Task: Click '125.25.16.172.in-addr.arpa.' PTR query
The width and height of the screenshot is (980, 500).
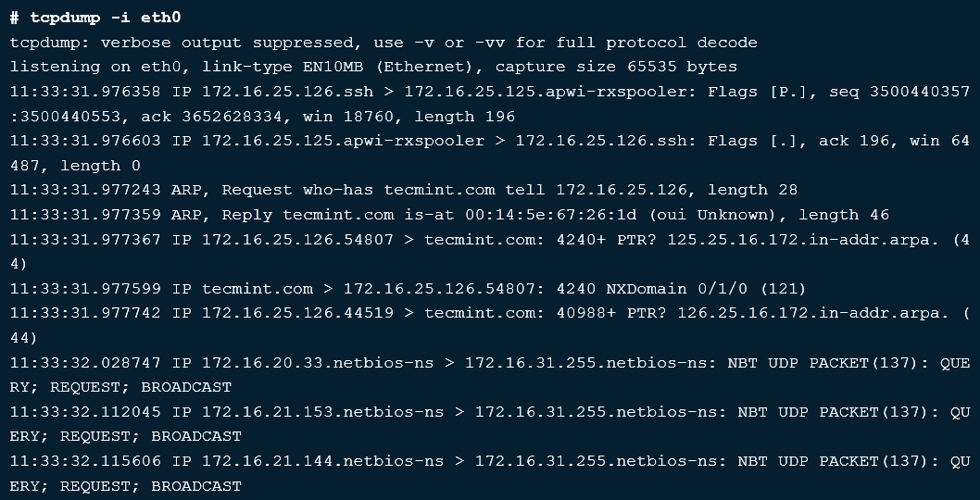Action: point(804,240)
